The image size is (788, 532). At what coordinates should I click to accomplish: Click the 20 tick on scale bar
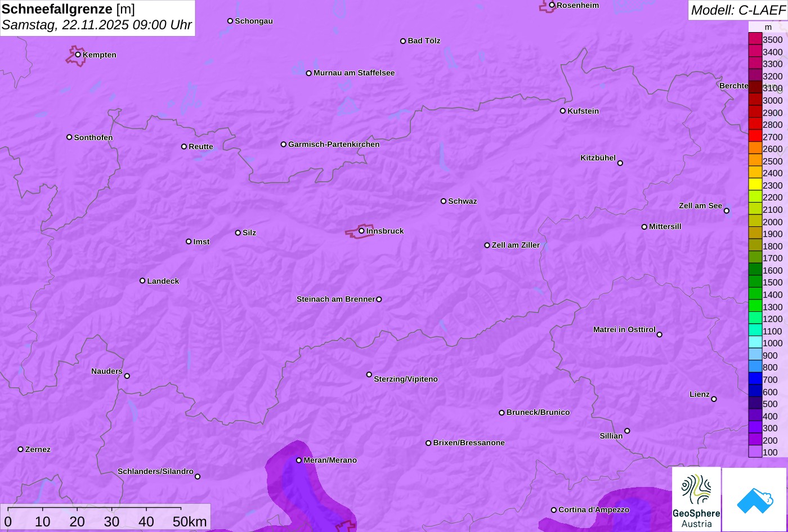[x=77, y=521]
